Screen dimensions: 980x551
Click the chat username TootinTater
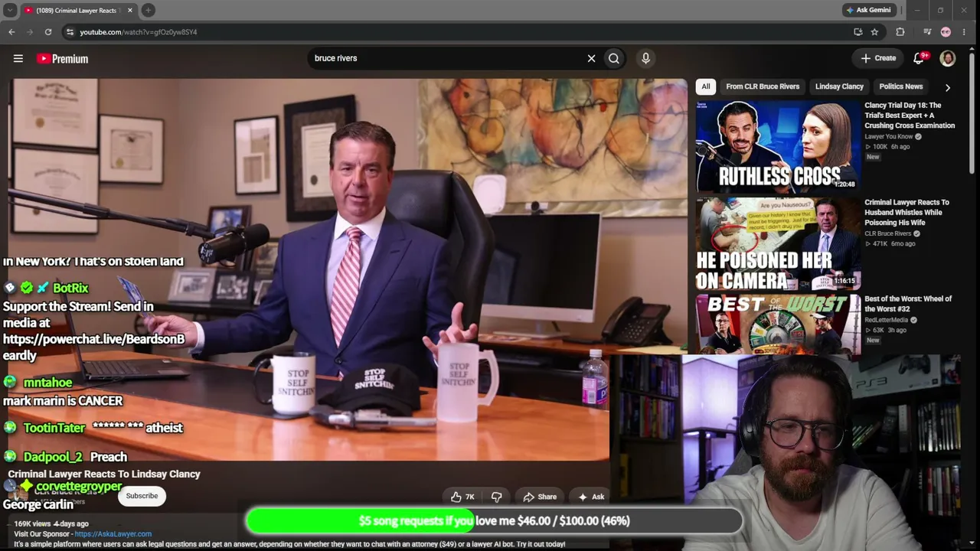click(x=54, y=428)
